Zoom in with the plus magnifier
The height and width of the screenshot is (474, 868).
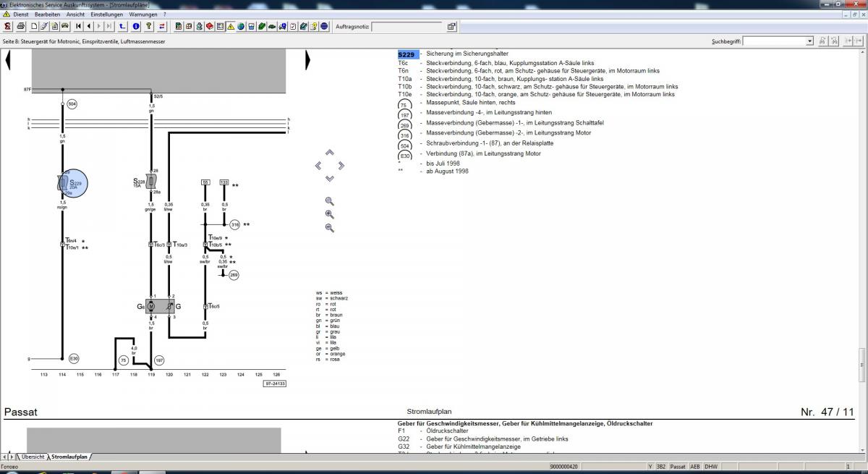pyautogui.click(x=330, y=214)
